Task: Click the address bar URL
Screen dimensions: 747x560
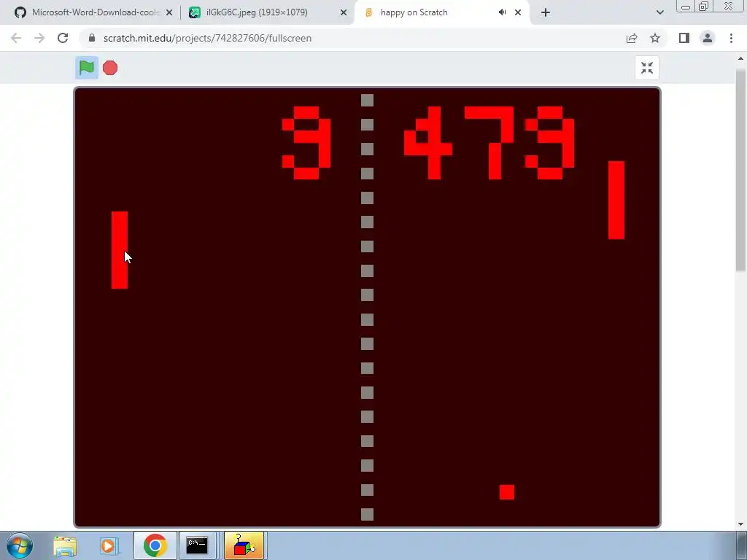Action: click(x=207, y=38)
